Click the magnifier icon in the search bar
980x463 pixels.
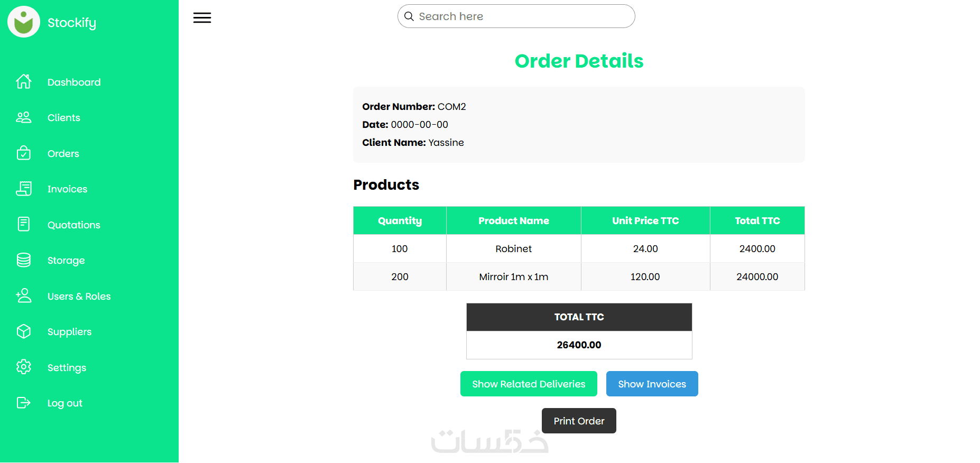coord(409,16)
